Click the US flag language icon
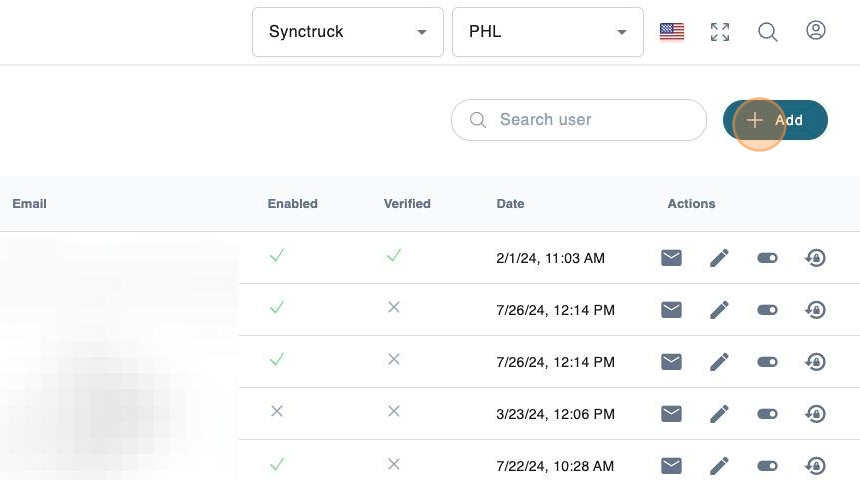Image resolution: width=860 pixels, height=480 pixels. tap(672, 32)
